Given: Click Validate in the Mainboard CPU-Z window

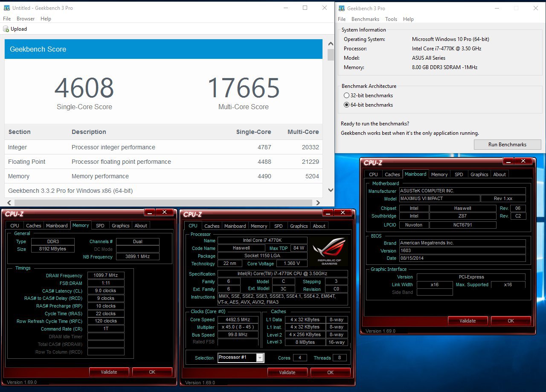Looking at the screenshot, I should point(468,321).
